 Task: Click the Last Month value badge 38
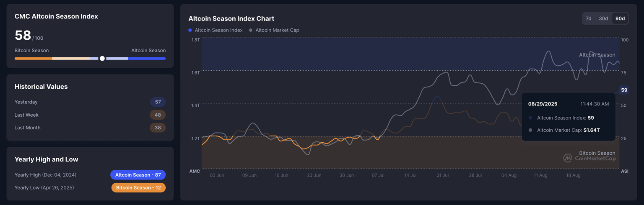pyautogui.click(x=158, y=128)
